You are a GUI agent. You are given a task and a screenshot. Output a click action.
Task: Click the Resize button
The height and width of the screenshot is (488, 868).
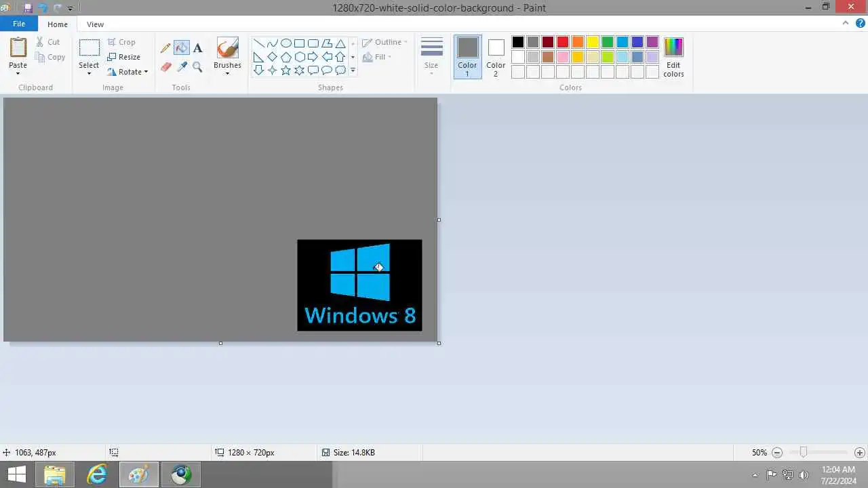click(124, 57)
